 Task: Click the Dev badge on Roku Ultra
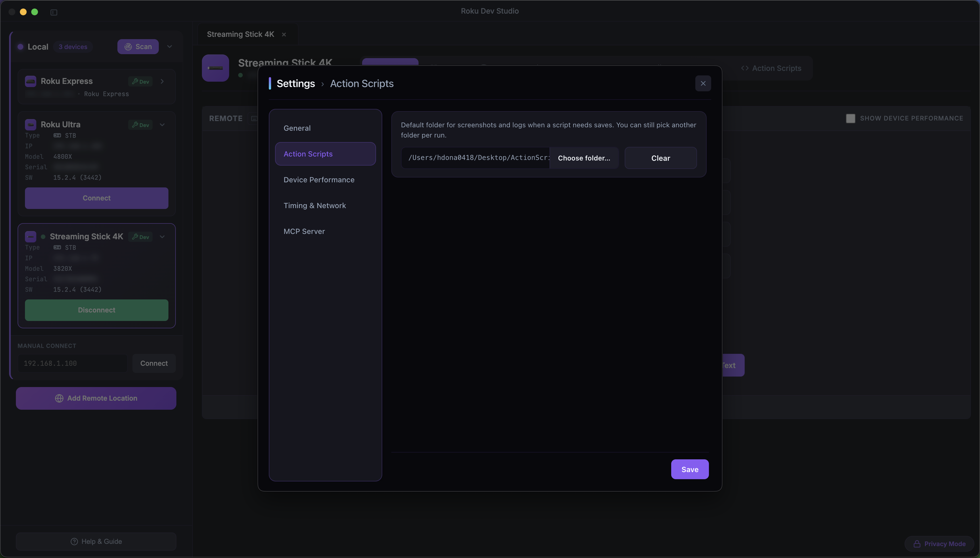tap(140, 124)
